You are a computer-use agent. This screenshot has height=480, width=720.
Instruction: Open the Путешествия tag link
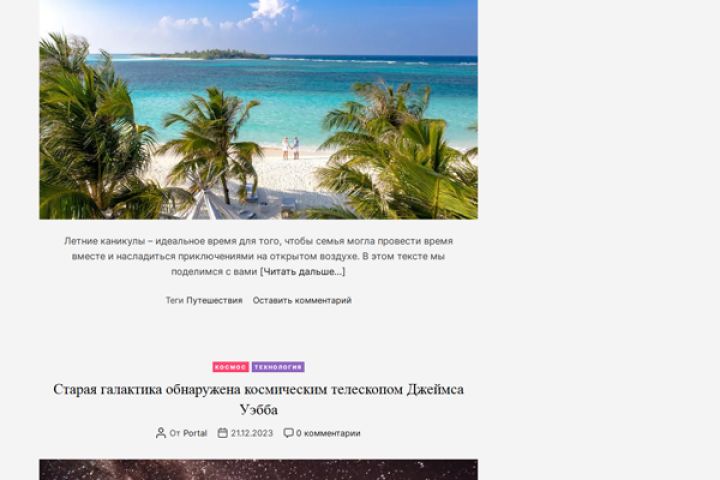[214, 300]
